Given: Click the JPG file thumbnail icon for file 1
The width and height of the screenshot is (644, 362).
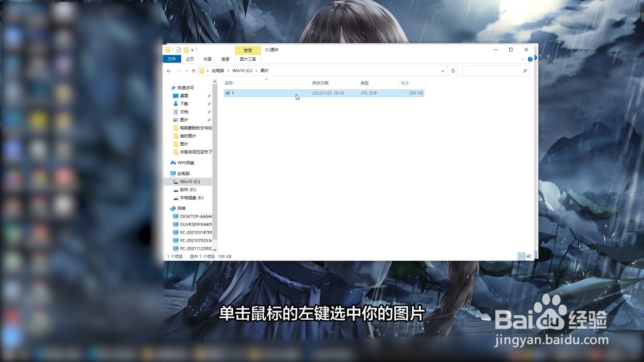Looking at the screenshot, I should 228,93.
